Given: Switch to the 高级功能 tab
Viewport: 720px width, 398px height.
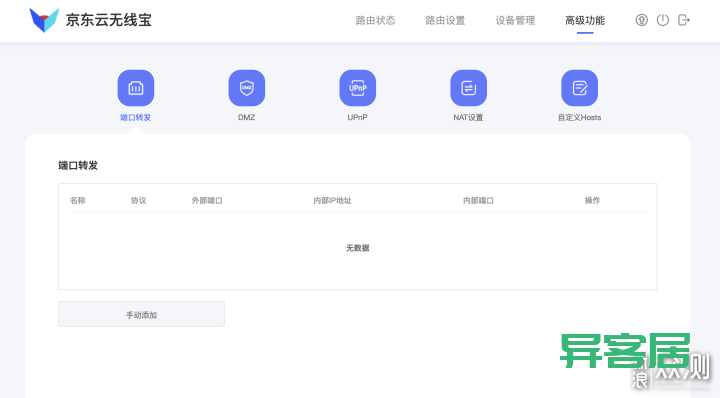Looking at the screenshot, I should coord(585,20).
